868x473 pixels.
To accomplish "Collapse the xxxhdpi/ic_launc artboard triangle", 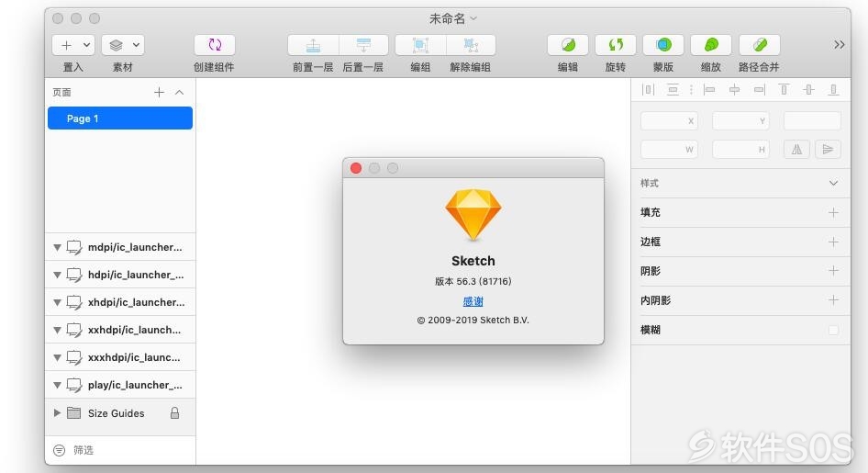I will pyautogui.click(x=57, y=358).
